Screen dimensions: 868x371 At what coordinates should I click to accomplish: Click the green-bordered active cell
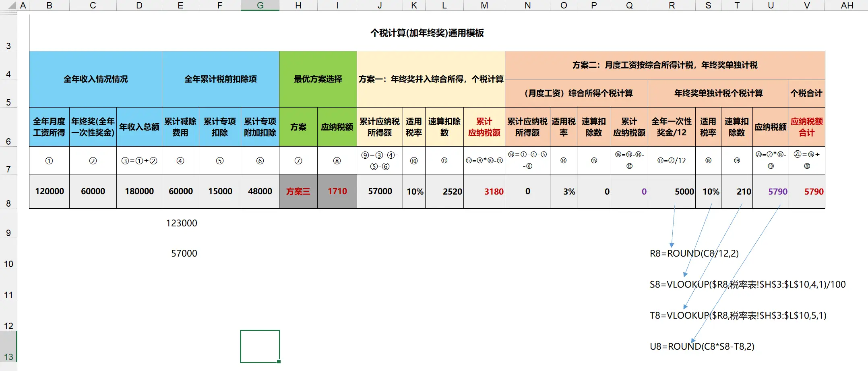click(x=260, y=346)
